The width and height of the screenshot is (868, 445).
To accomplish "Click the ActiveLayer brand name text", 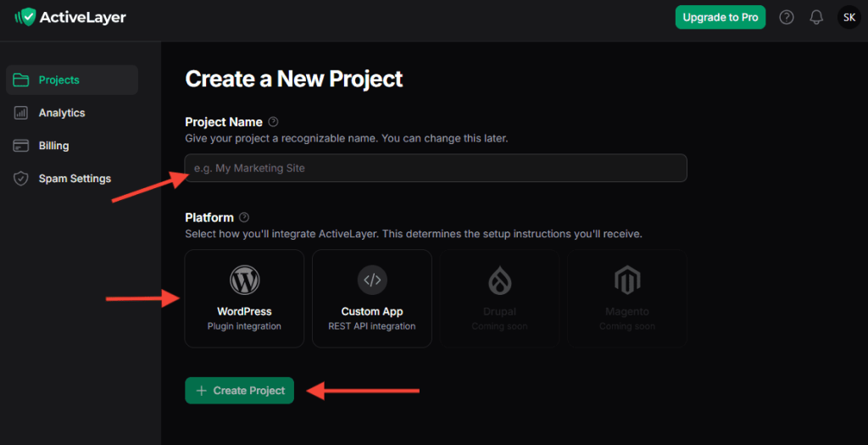I will pyautogui.click(x=83, y=18).
